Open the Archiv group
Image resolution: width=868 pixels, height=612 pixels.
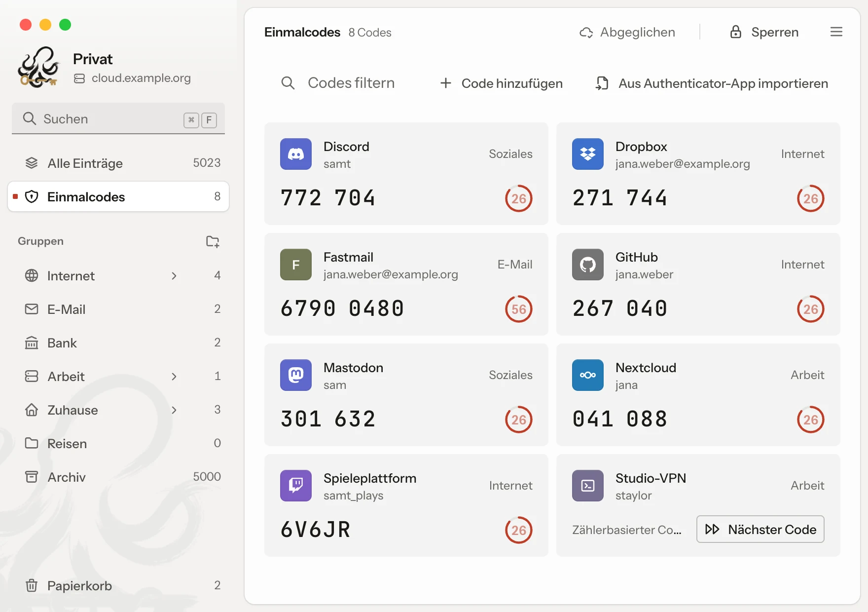pyautogui.click(x=118, y=477)
